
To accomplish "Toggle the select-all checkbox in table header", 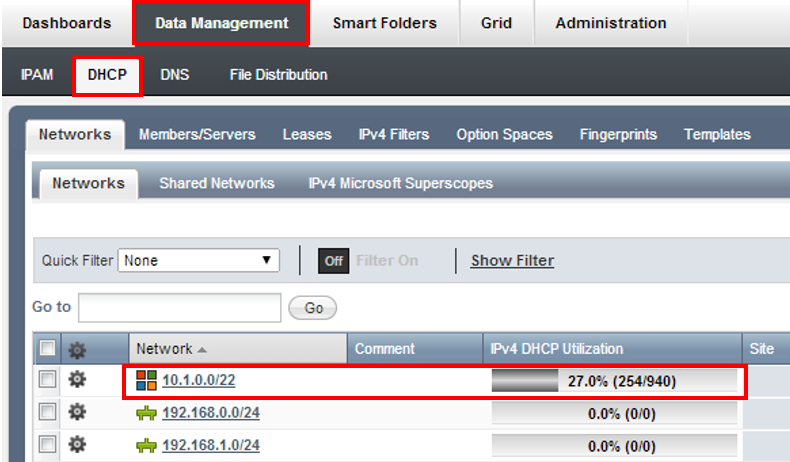I will pos(47,349).
